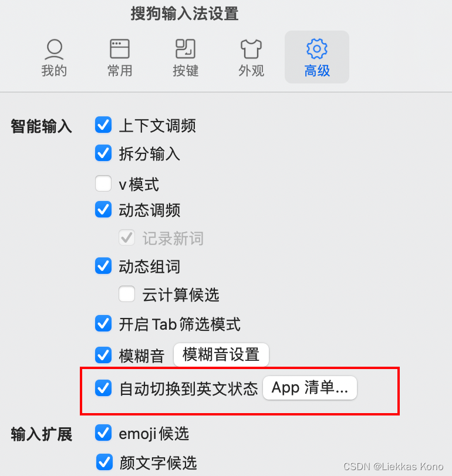Open 模糊音设置 button
The image size is (452, 476).
(x=221, y=354)
